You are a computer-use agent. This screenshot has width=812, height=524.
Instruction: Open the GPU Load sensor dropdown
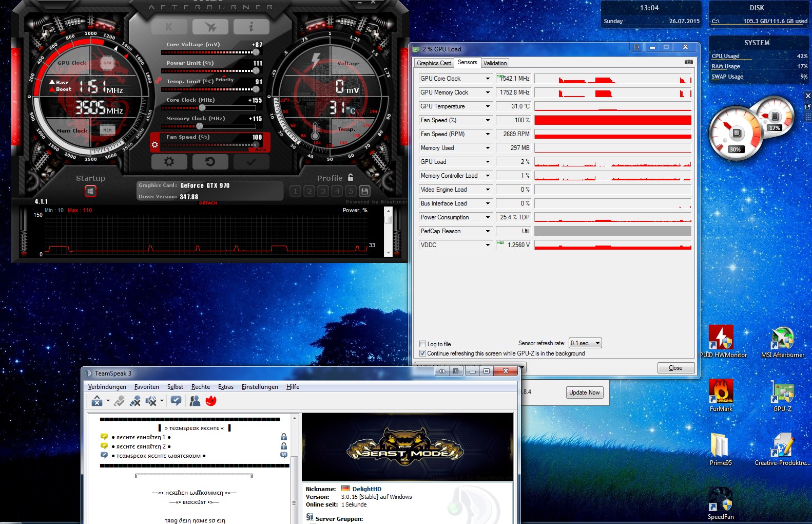tap(488, 162)
